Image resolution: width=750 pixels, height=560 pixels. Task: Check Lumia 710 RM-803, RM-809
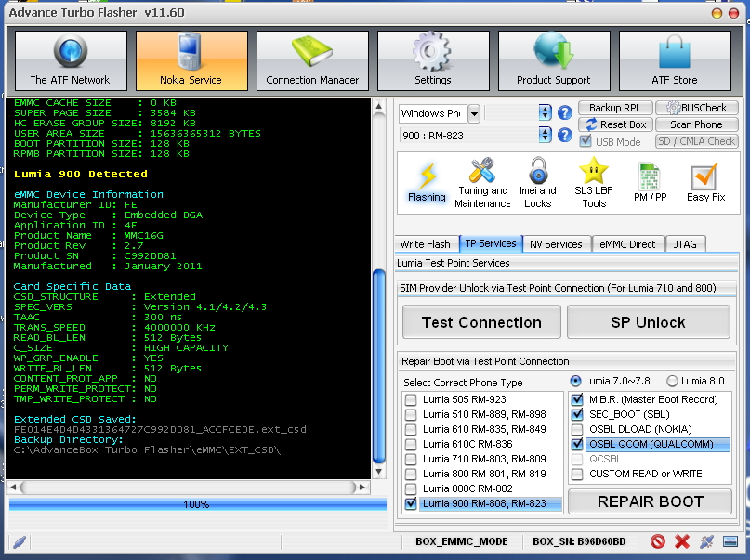click(x=411, y=459)
